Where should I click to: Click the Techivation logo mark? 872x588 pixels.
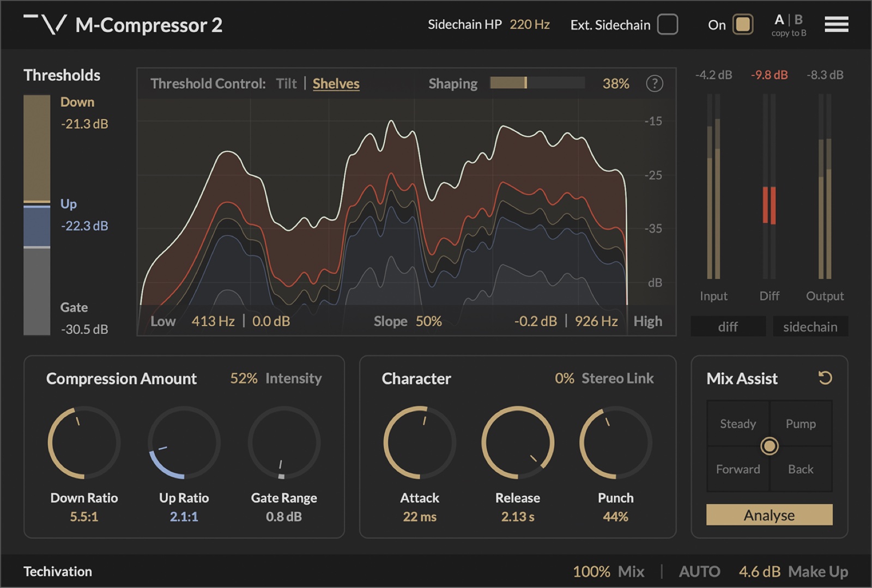[45, 25]
